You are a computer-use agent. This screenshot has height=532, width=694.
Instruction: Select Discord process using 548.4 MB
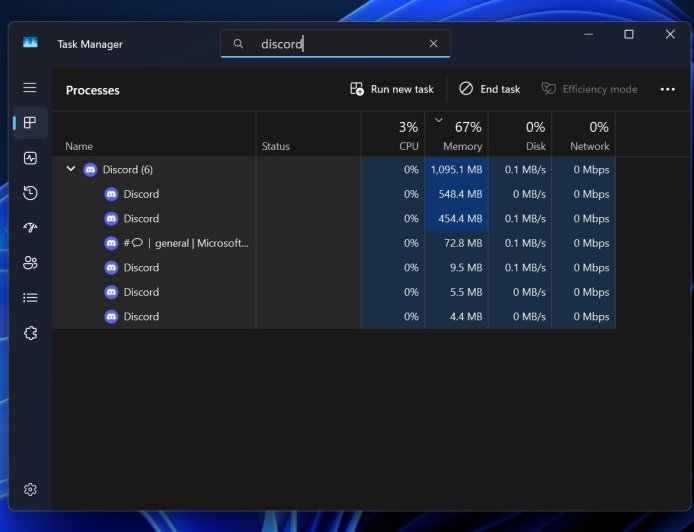pyautogui.click(x=334, y=194)
